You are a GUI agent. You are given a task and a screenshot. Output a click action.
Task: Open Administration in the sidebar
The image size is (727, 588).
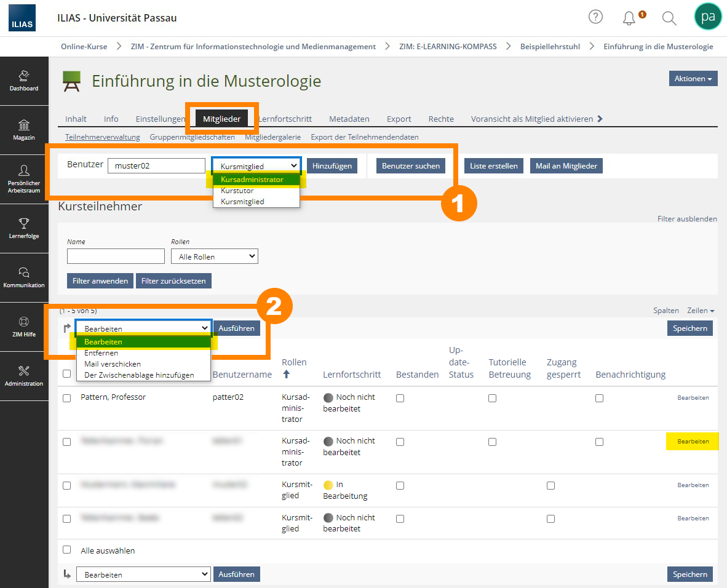coord(24,376)
